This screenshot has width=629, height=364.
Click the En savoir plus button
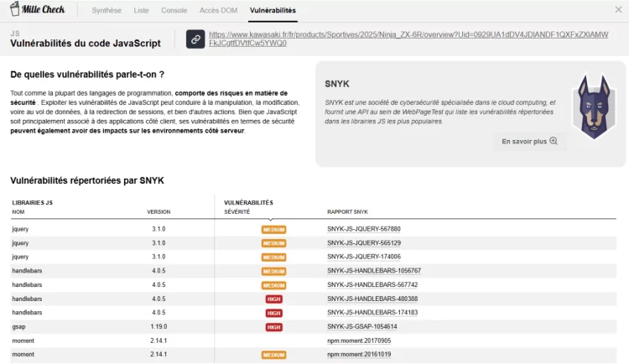coord(529,141)
